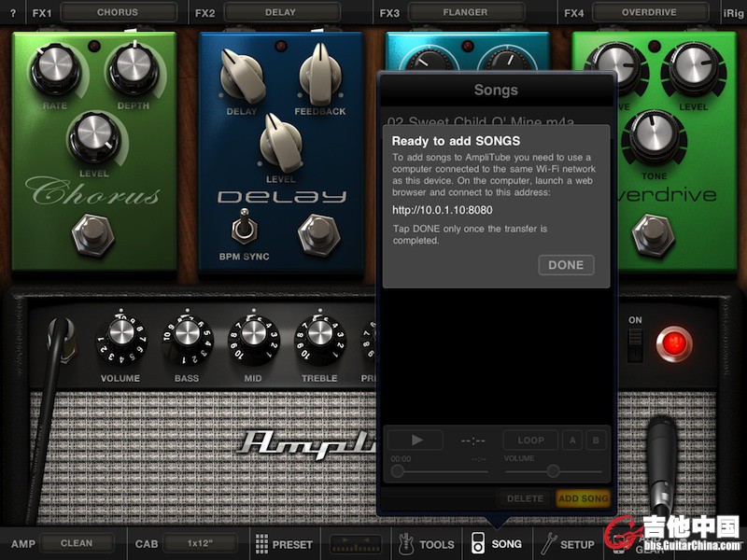
Task: Open the FX4 OVERDRIVE effect selector
Action: click(650, 12)
